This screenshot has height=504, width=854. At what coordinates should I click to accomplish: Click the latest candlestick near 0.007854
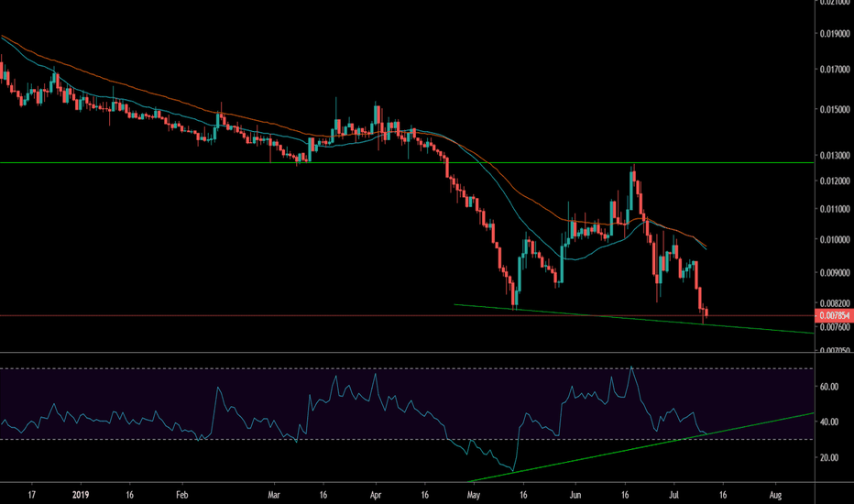click(x=706, y=312)
